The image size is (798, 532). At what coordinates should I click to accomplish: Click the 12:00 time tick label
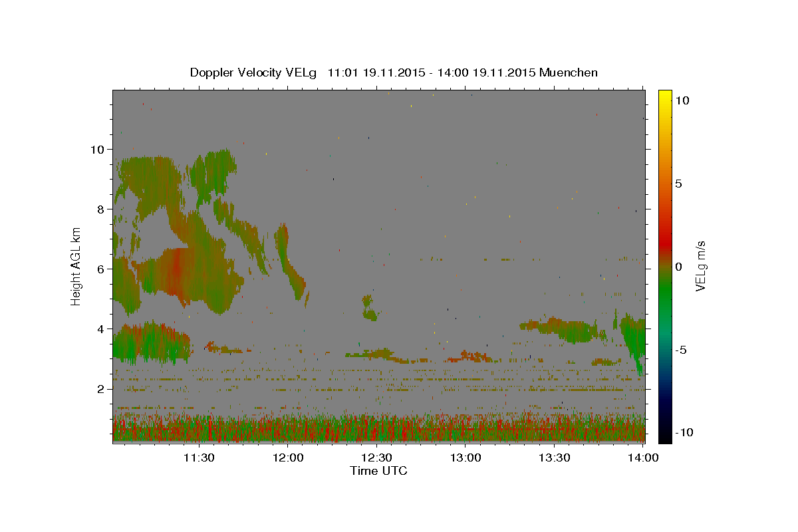point(287,458)
